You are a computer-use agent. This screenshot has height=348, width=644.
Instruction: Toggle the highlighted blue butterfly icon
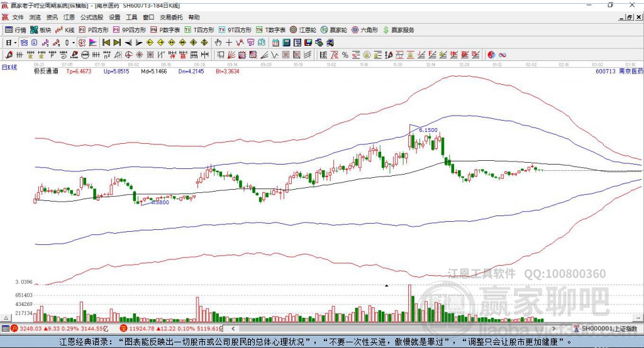24,43
